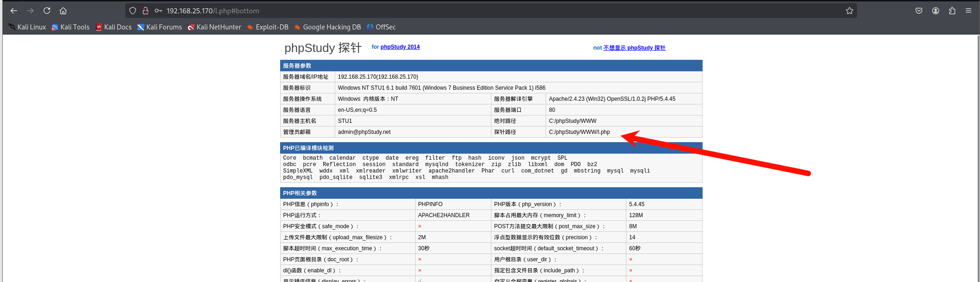Click the 服务器参数 section header
980x282 pixels.
tap(491, 66)
